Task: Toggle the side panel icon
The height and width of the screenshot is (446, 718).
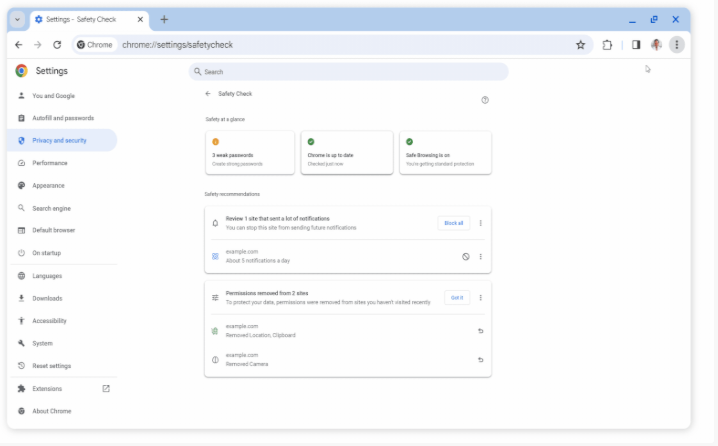Action: [x=636, y=44]
